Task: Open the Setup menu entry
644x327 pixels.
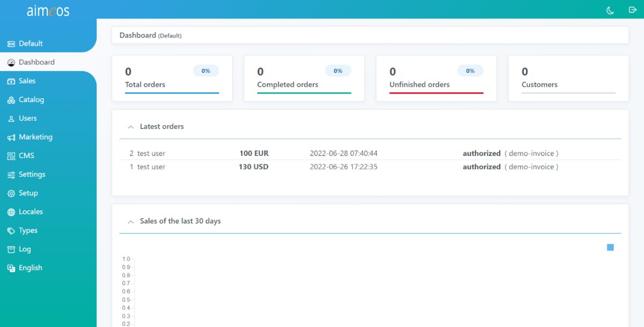Action: point(48,193)
